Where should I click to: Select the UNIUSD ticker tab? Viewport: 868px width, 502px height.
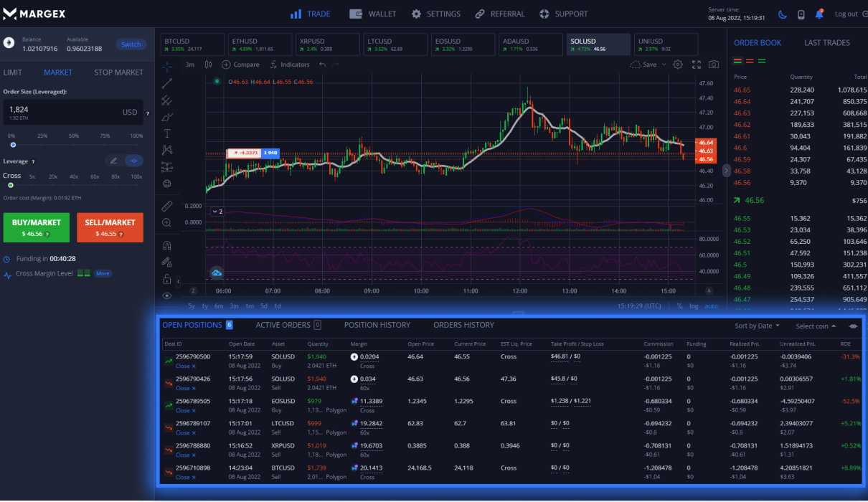point(666,44)
